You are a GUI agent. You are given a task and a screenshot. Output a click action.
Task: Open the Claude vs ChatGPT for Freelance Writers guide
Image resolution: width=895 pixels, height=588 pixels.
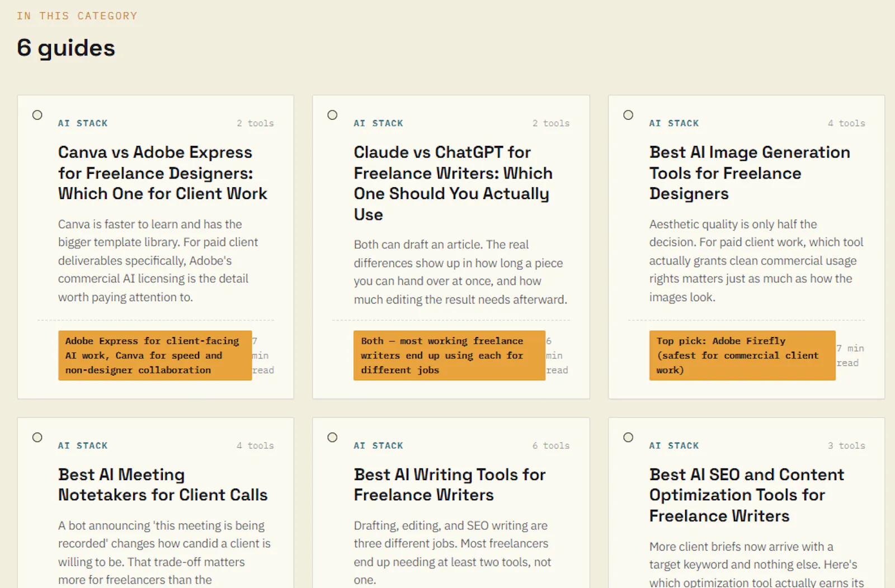453,183
